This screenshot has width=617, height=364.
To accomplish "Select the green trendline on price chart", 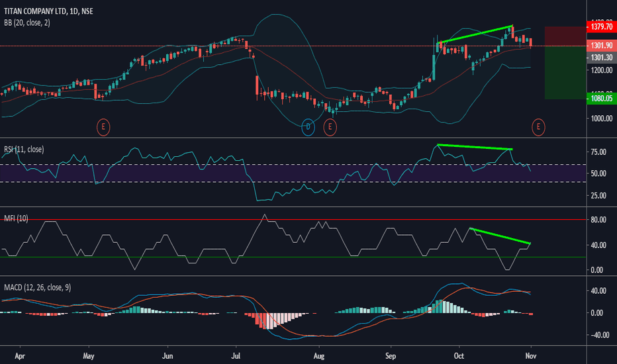I will coord(475,34).
